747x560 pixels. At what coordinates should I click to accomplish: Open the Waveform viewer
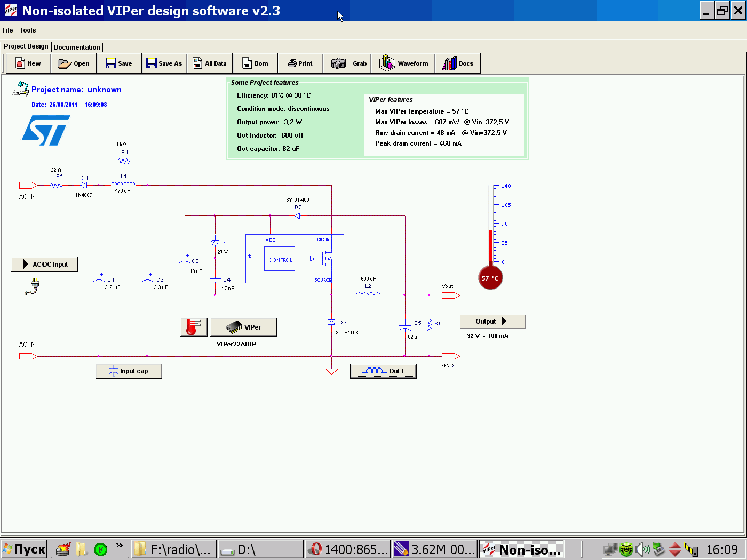[404, 63]
